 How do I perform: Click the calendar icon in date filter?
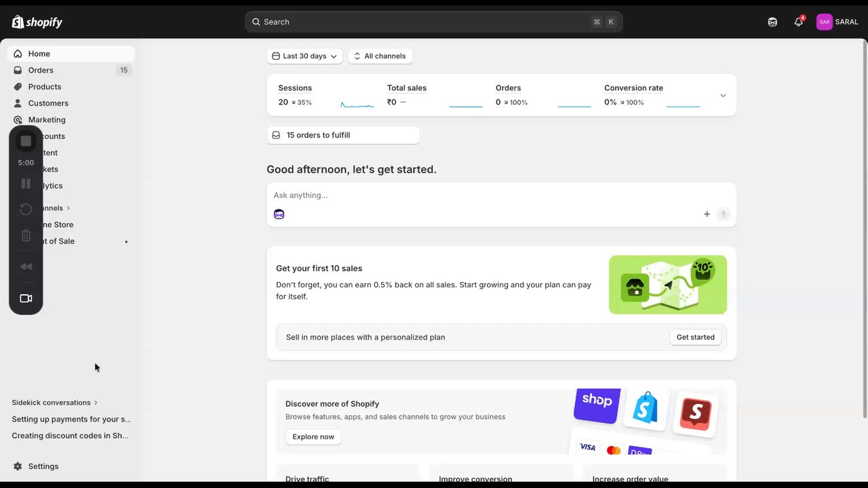[x=276, y=56]
